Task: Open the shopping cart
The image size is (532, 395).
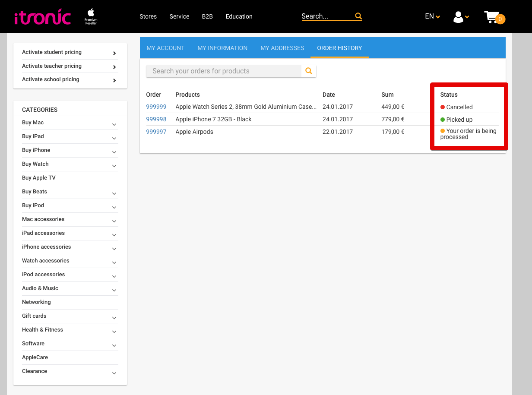Action: [x=494, y=17]
